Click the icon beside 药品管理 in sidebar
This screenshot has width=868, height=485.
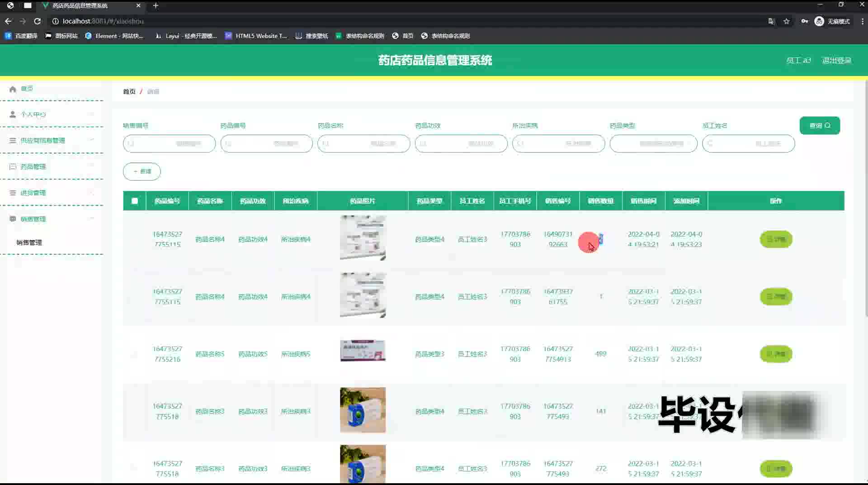[13, 166]
